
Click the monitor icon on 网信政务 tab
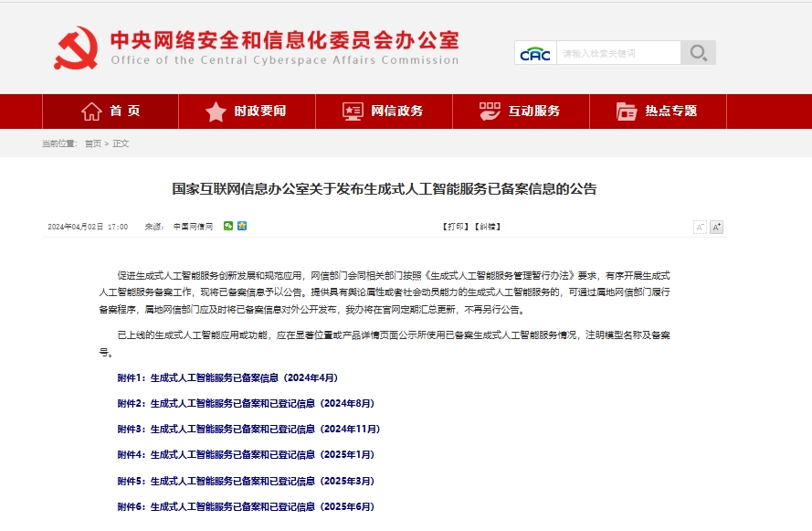tap(353, 112)
